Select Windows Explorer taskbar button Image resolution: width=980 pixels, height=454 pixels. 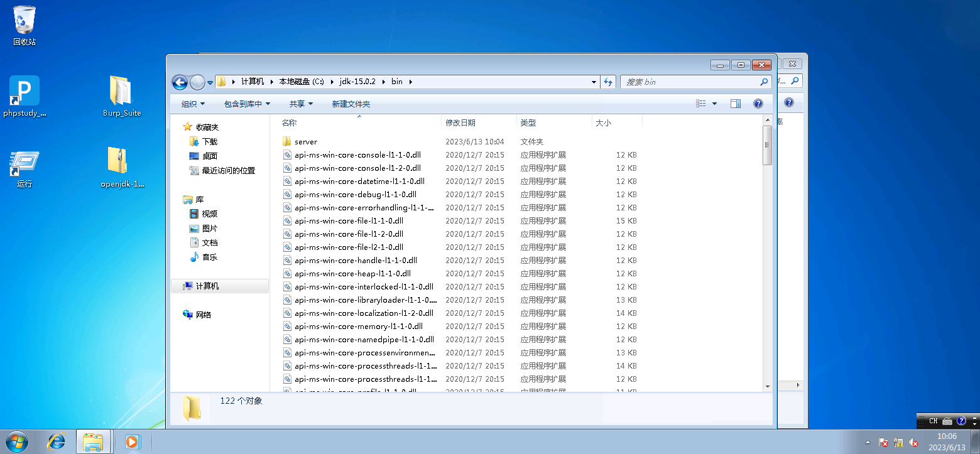pos(93,441)
